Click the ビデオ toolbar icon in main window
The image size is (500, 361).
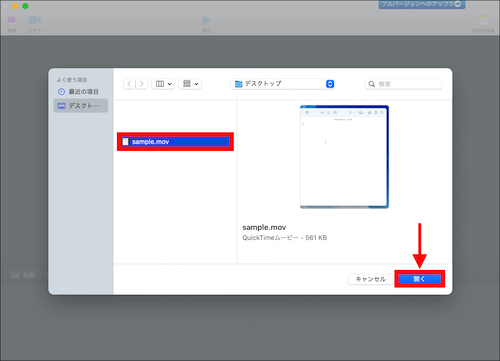coord(35,24)
